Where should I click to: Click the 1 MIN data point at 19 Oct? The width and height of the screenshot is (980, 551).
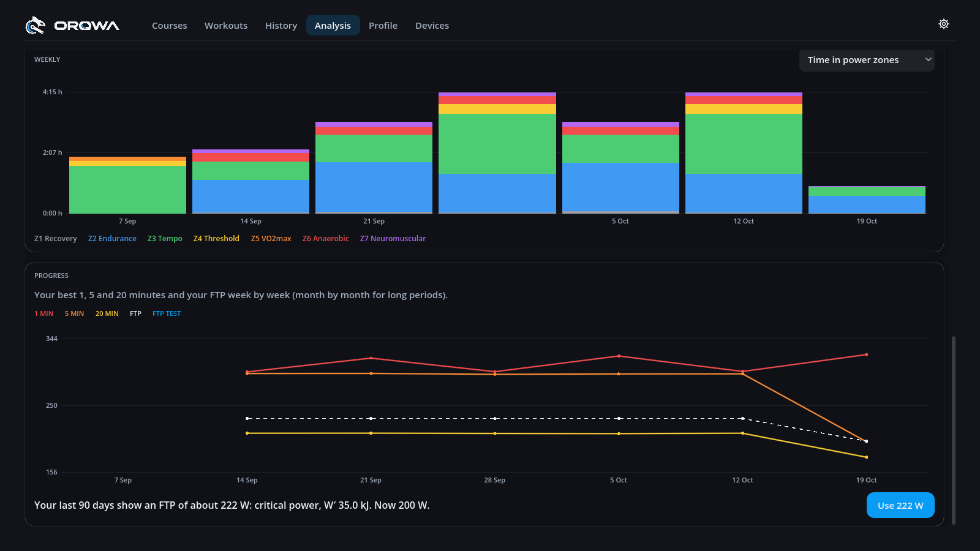866,354
